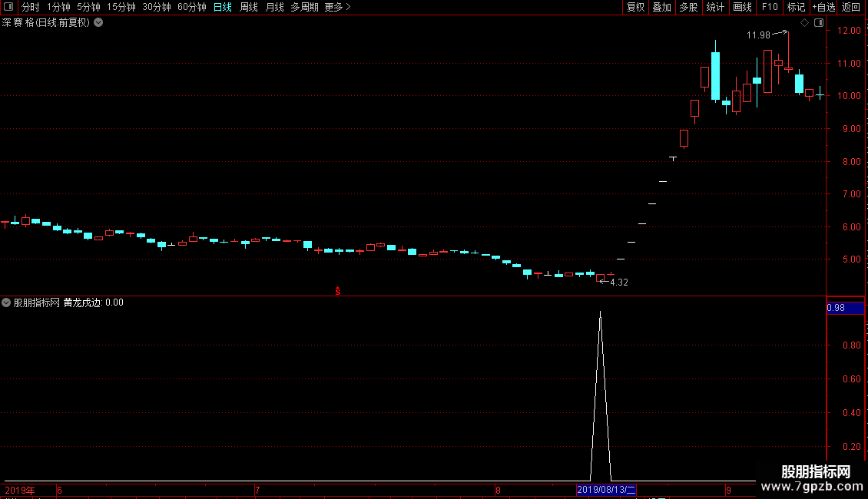
Task: Open F10 company information
Action: (x=770, y=7)
